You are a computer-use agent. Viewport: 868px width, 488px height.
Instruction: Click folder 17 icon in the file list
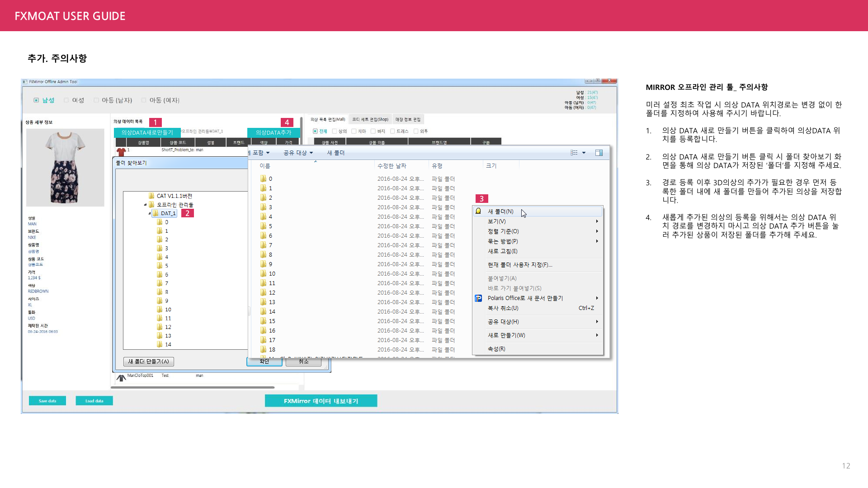263,340
